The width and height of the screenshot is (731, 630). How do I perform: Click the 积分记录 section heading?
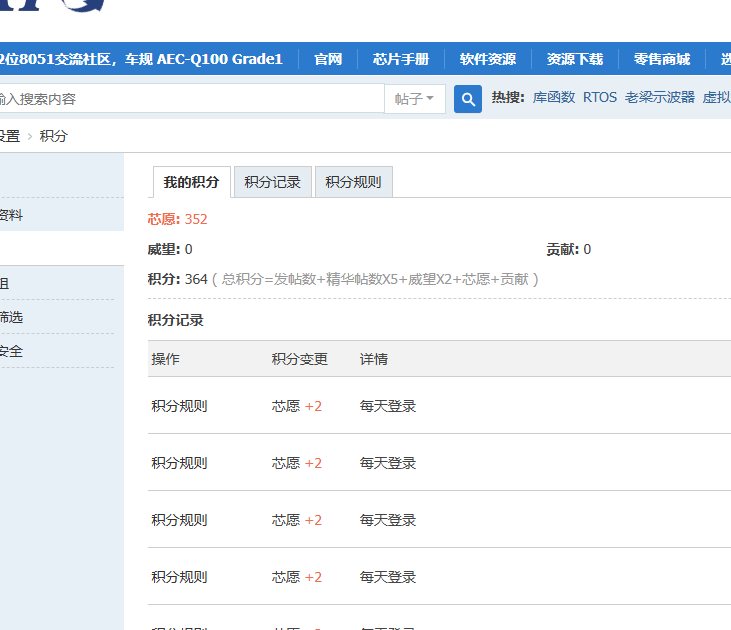point(176,320)
